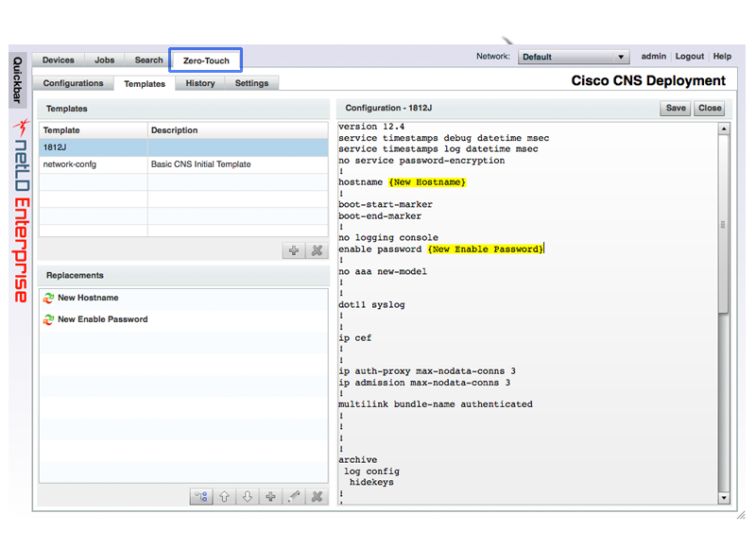
Task: Select the New Hostname replacement
Action: (183, 299)
